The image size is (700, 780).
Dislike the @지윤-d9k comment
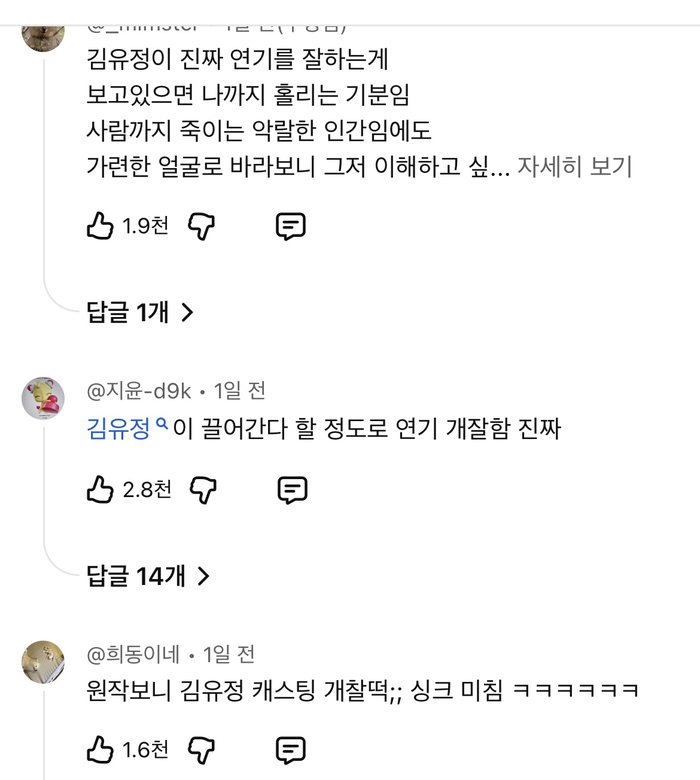point(203,490)
